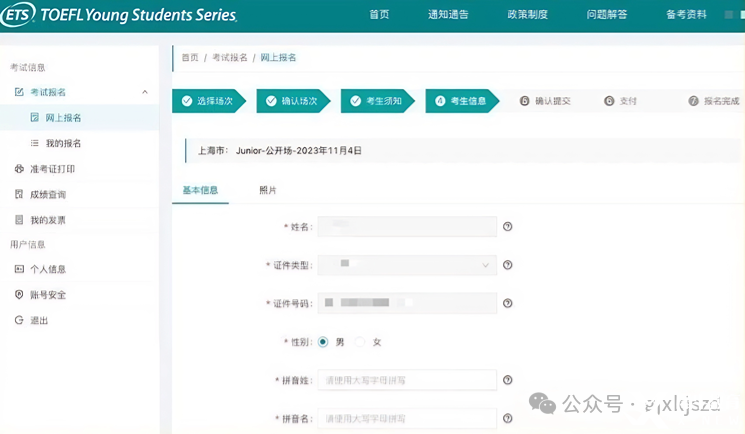The image size is (745, 434).
Task: Open 问题解答 in the top navigation
Action: coord(607,15)
